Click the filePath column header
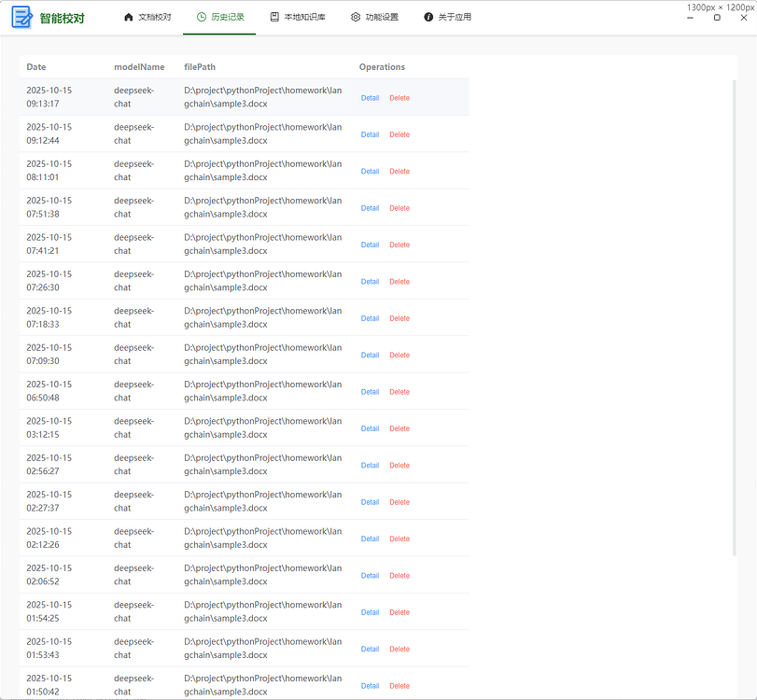The width and height of the screenshot is (757, 700). pos(200,67)
